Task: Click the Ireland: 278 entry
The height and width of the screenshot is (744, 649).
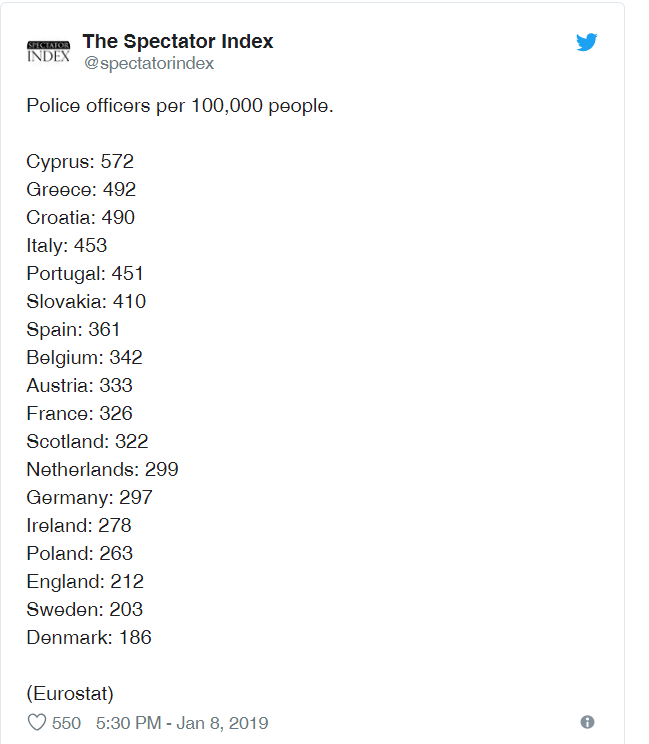Action: 79,525
